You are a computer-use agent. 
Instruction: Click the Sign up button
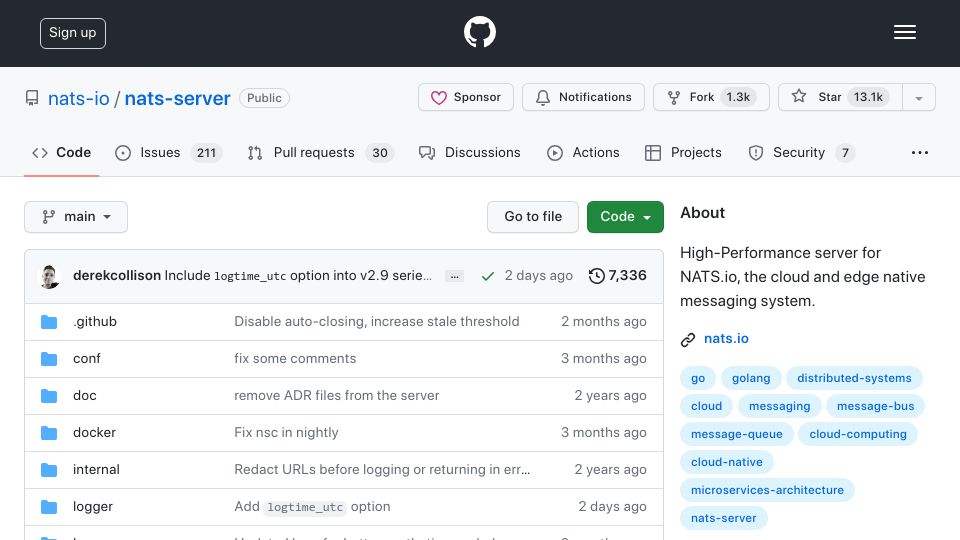pos(73,33)
